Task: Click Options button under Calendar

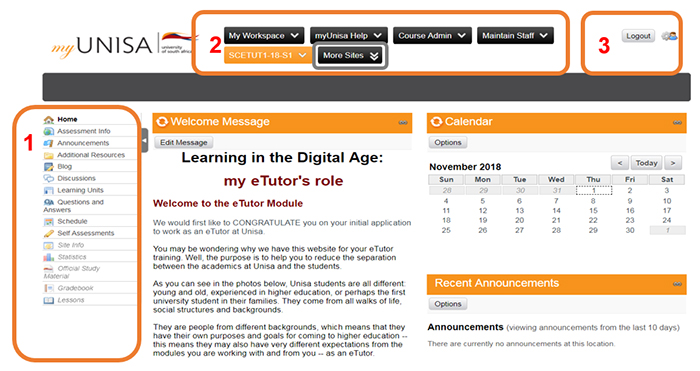Action: 448,143
